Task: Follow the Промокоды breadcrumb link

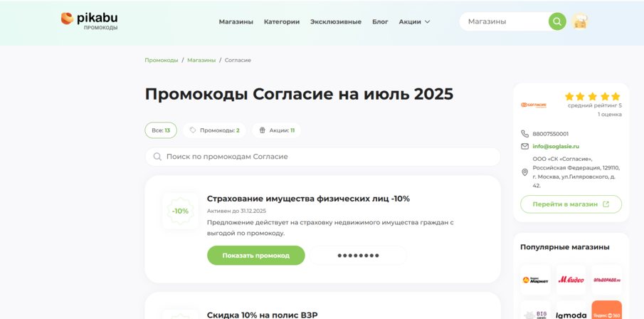Action: point(162,60)
